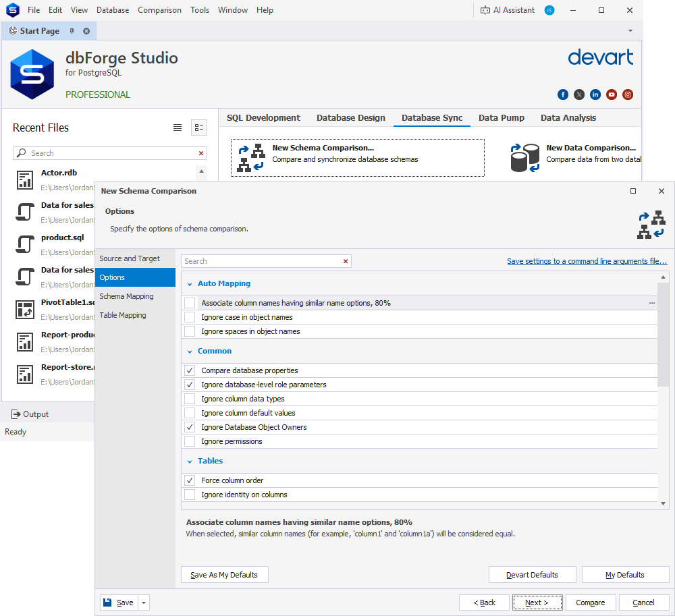This screenshot has width=675, height=616.
Task: Click the New Schema Comparison icon
Action: click(251, 158)
